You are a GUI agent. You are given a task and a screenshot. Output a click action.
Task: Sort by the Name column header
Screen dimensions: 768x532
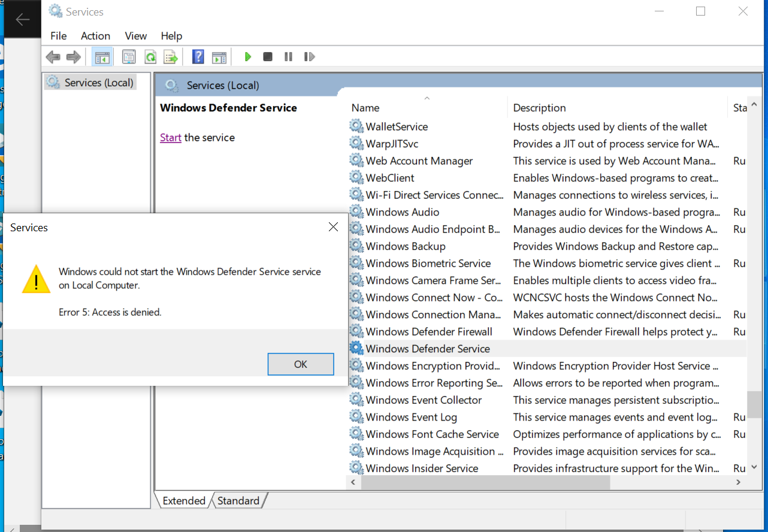tap(427, 108)
